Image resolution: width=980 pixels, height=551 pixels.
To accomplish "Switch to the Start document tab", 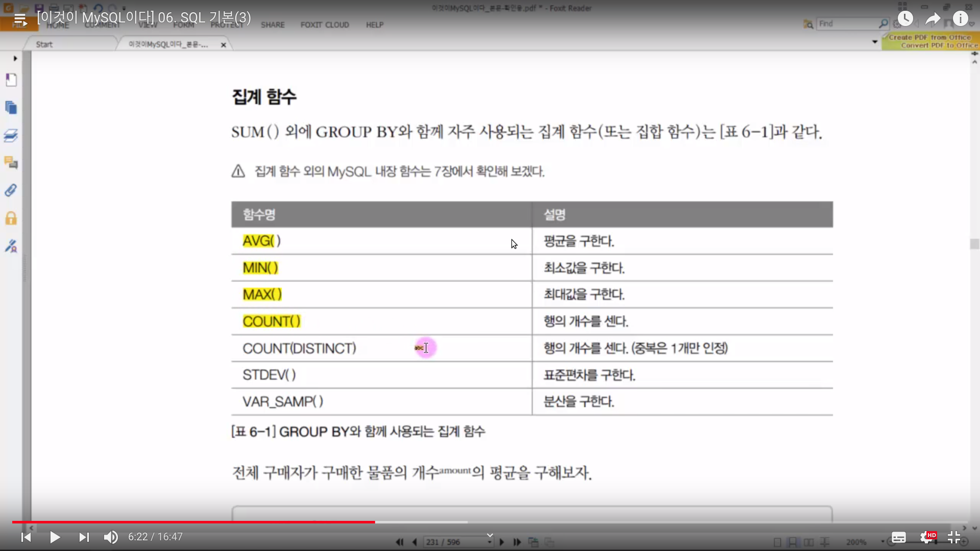I will pos(44,44).
